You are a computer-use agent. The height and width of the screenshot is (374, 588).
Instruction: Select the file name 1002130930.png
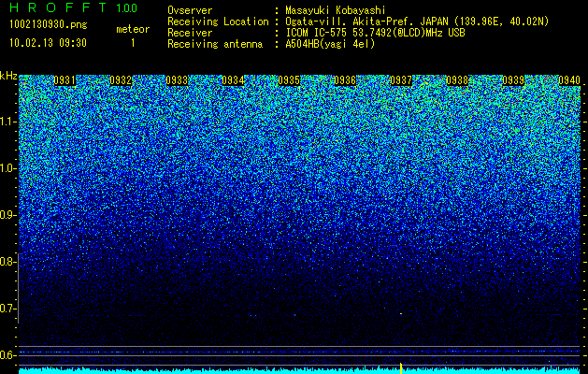tap(49, 24)
